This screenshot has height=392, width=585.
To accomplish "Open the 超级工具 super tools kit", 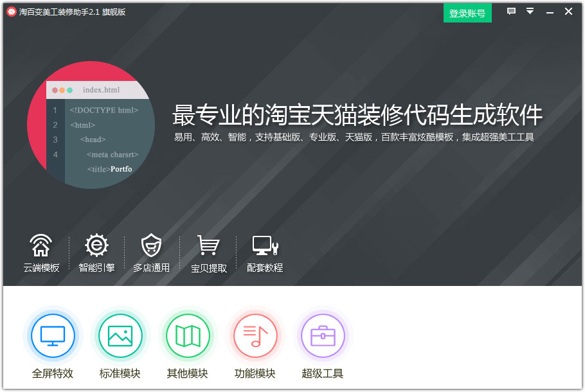I will (323, 335).
